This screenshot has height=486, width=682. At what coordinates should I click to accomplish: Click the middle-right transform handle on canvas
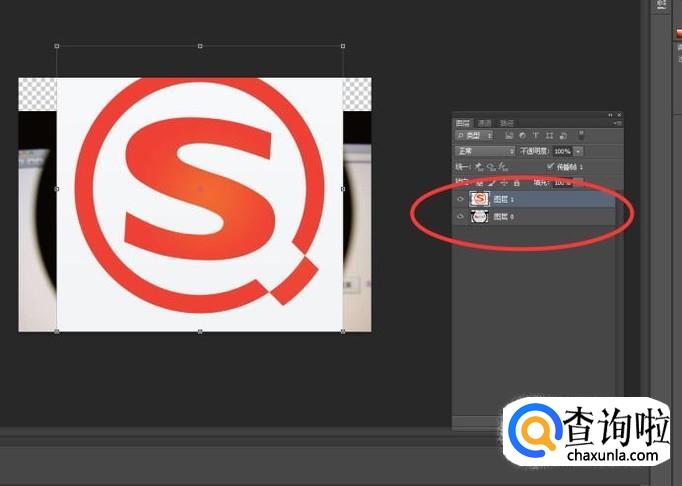[x=343, y=189]
